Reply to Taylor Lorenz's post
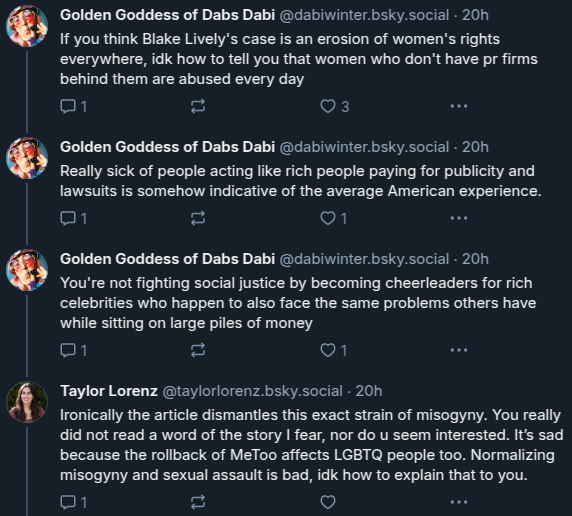572x516 pixels. click(x=73, y=502)
